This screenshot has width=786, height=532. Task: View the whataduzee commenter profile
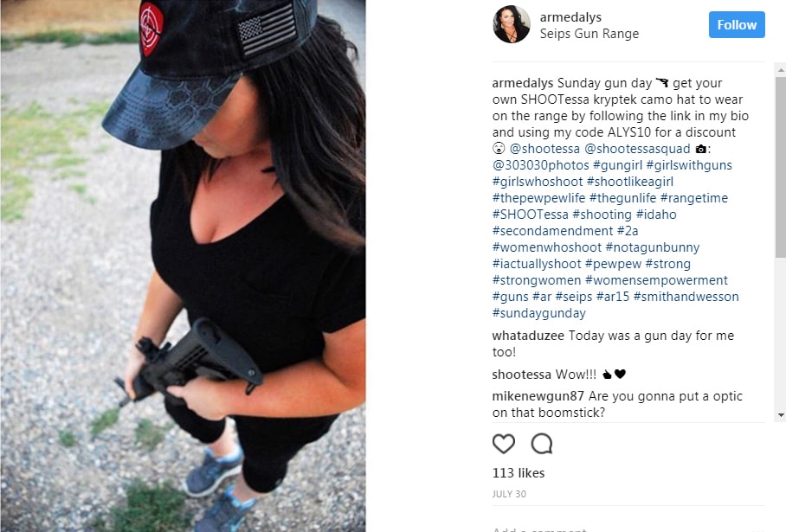click(528, 336)
